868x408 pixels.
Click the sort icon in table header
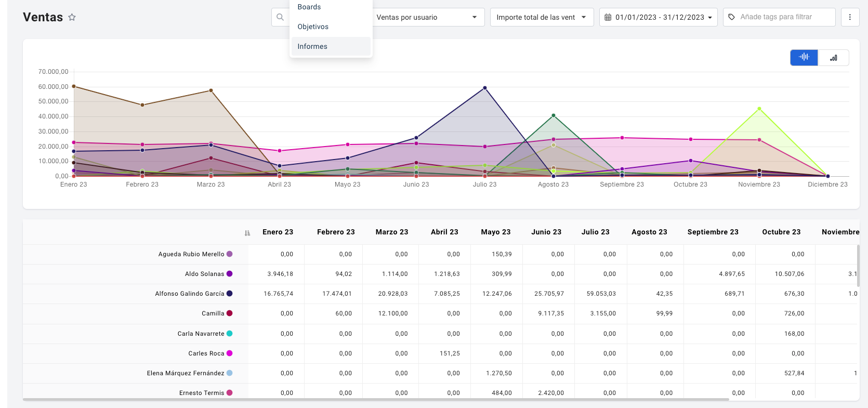[x=247, y=233]
